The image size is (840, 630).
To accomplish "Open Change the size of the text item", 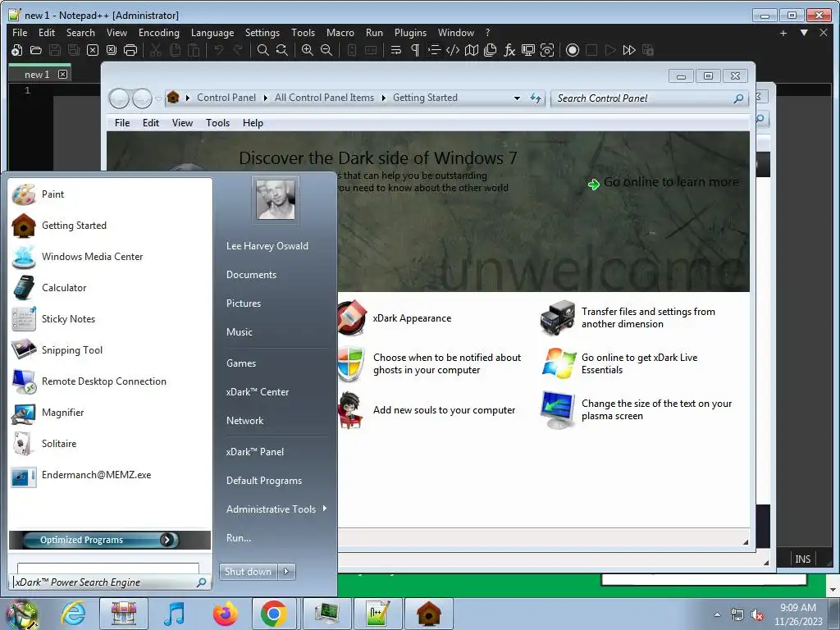I will (656, 410).
